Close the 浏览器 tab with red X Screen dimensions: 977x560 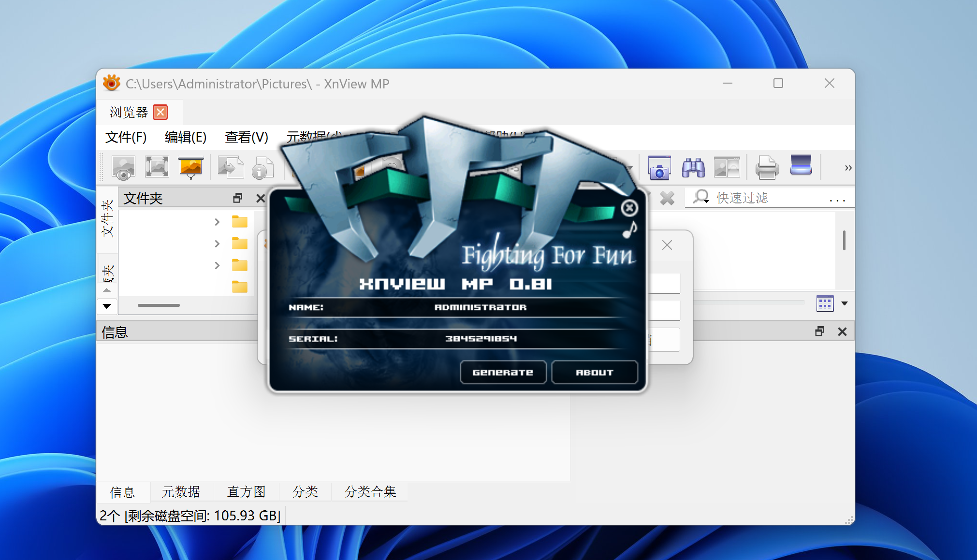click(x=160, y=112)
